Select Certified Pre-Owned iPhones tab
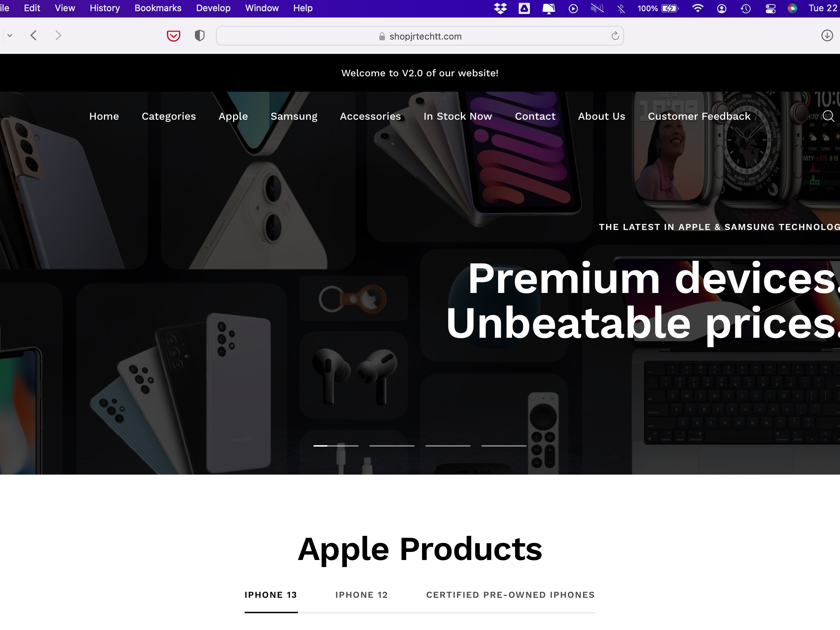840x630 pixels. click(x=510, y=595)
